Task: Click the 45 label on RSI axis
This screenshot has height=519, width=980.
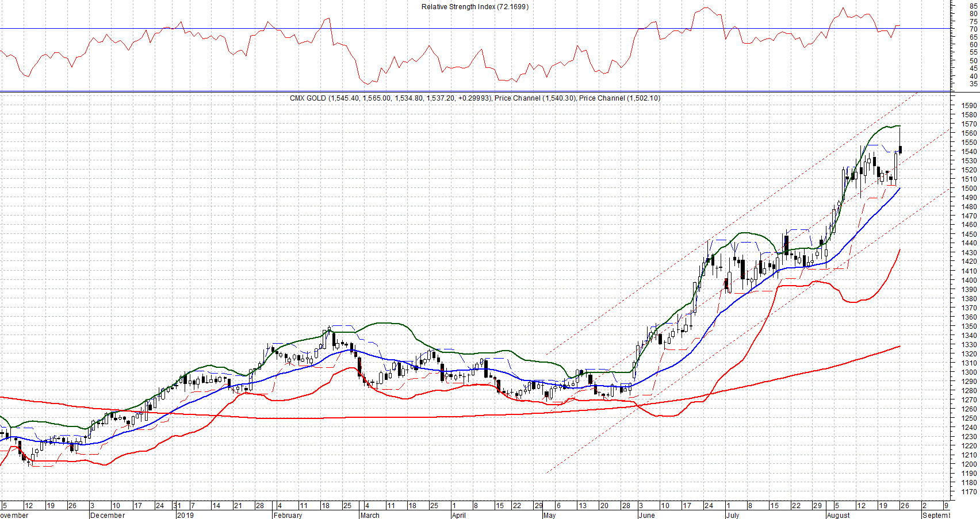Action: tap(973, 68)
